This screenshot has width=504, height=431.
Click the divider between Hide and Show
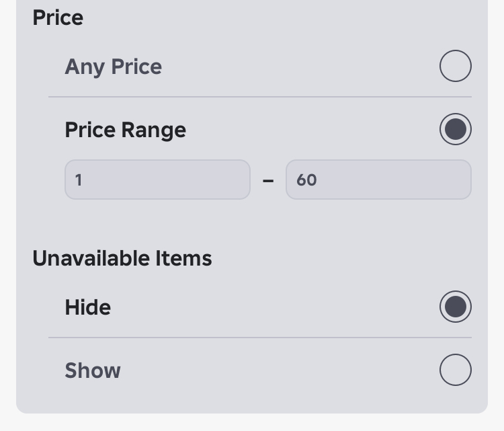click(x=259, y=338)
